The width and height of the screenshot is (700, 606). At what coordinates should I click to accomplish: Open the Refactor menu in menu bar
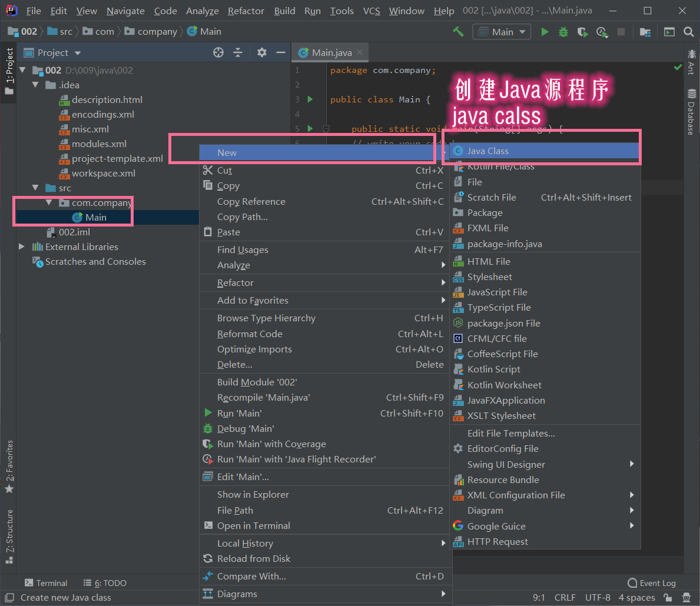pos(246,11)
